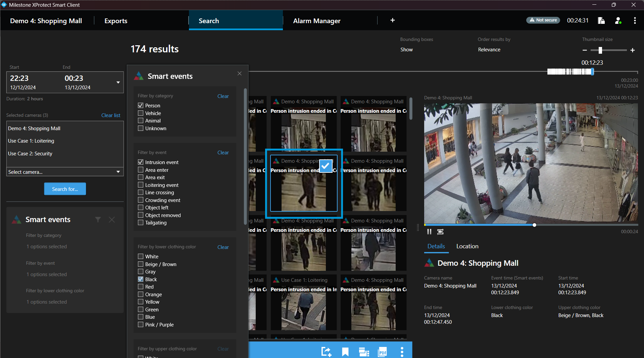644x358 pixels.
Task: Open Order results by Relevance dropdown
Action: (x=489, y=50)
